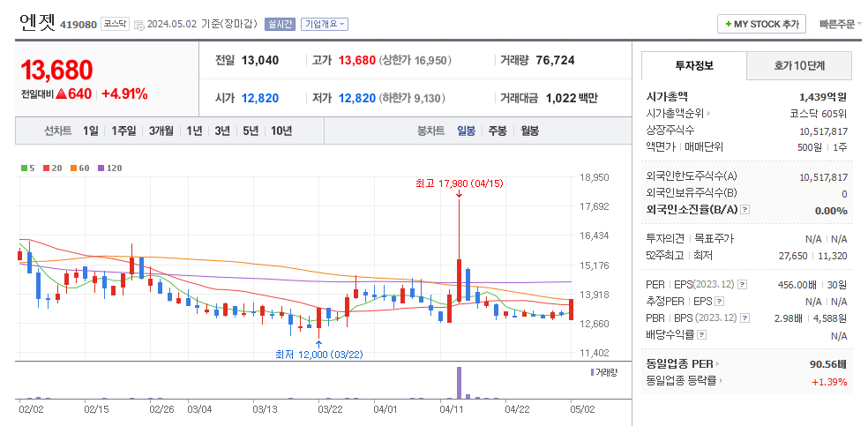Click the orange 60-day moving average legend
Screen dimensions: 868x426
80,168
